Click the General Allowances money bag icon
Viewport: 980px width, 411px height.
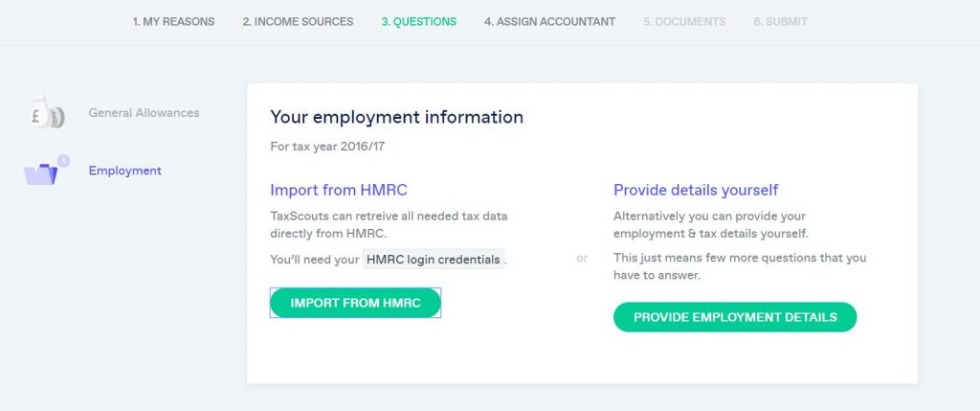46,113
